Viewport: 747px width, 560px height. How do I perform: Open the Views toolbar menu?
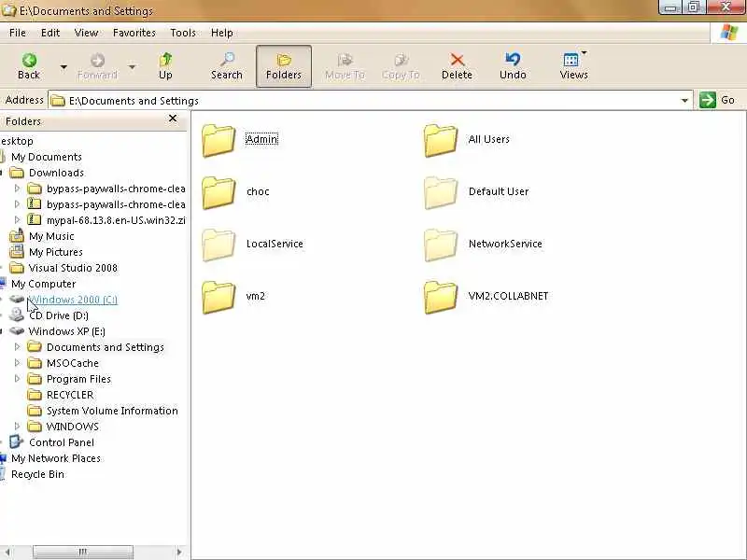click(573, 66)
